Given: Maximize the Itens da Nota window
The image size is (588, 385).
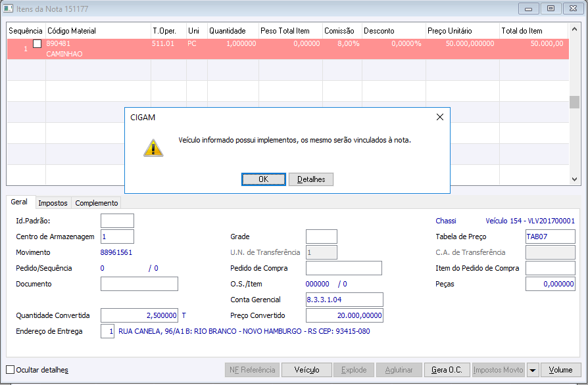Looking at the screenshot, I should coord(551,9).
